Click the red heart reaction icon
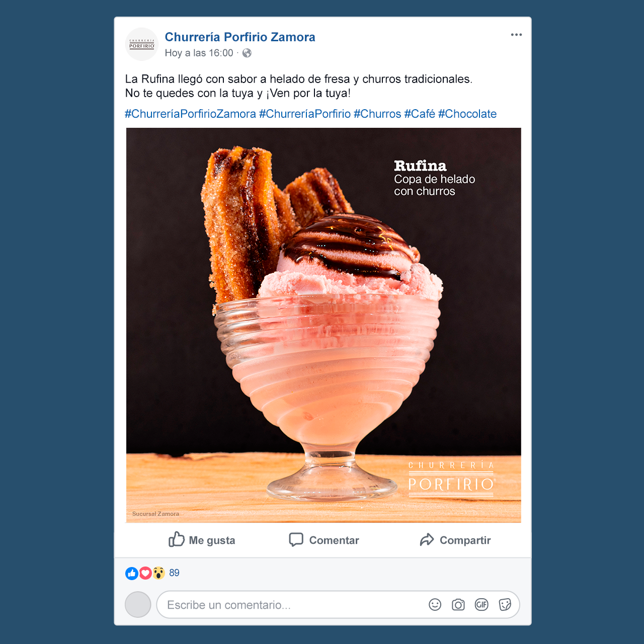The height and width of the screenshot is (644, 644). 145,573
